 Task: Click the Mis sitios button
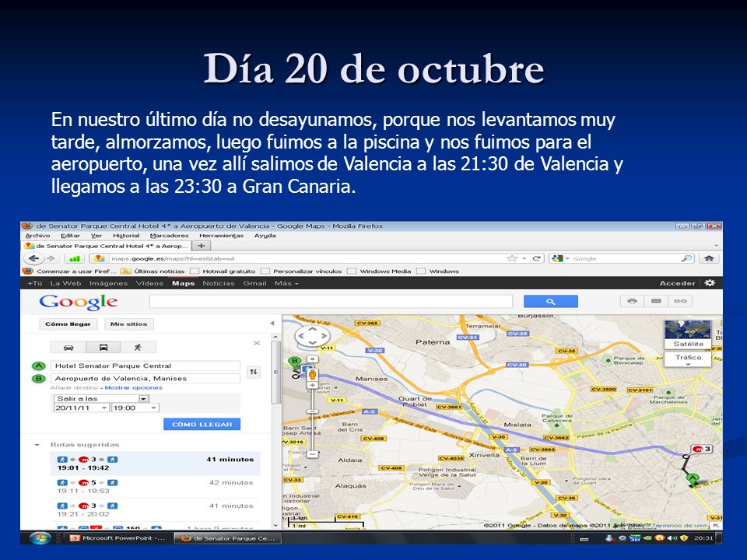coord(128,324)
